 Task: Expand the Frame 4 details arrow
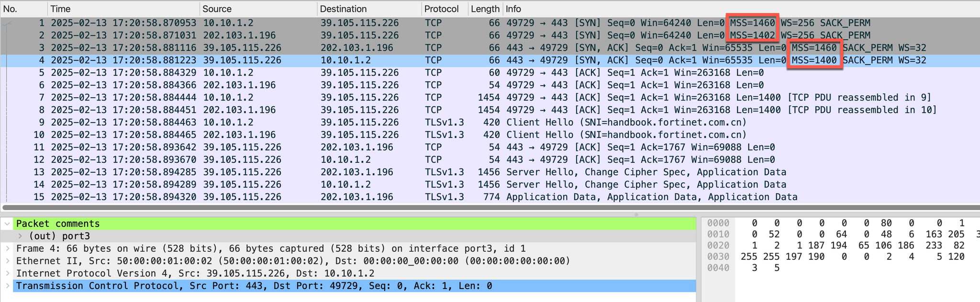(7, 248)
